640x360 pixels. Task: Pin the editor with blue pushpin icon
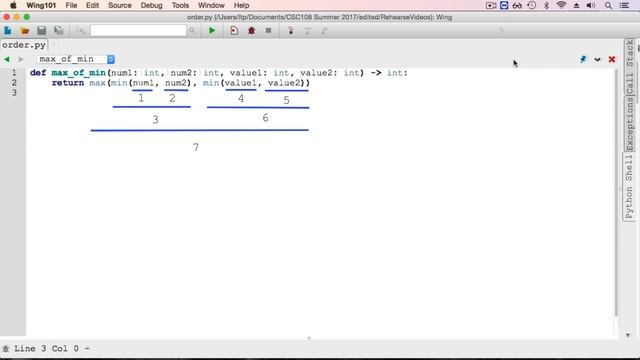[x=583, y=60]
